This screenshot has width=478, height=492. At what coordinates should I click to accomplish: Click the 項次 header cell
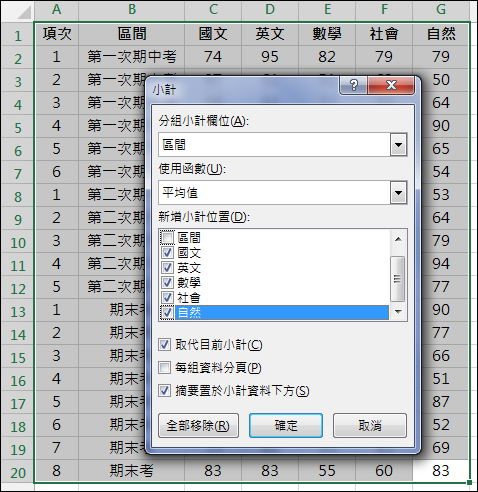56,34
